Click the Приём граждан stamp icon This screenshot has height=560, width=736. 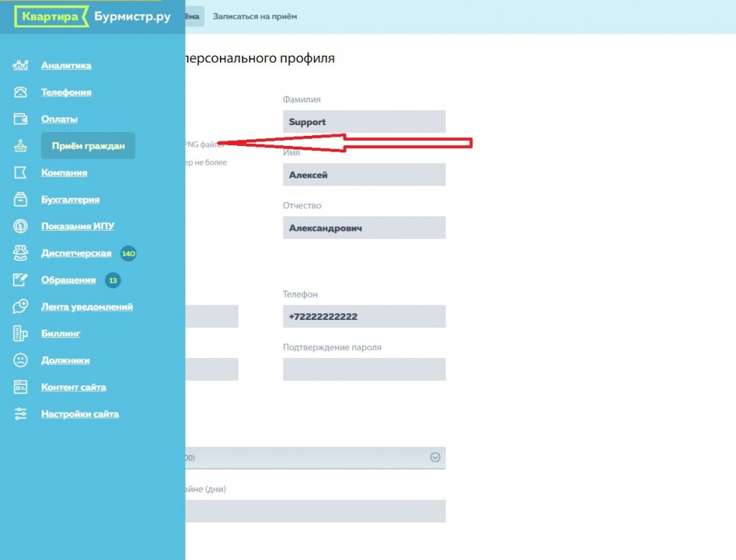click(20, 145)
